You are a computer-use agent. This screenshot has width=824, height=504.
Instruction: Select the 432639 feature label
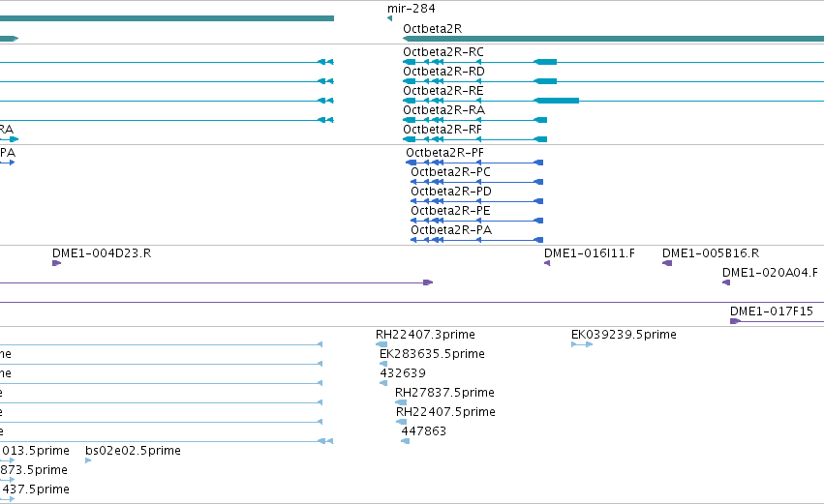[x=403, y=373]
